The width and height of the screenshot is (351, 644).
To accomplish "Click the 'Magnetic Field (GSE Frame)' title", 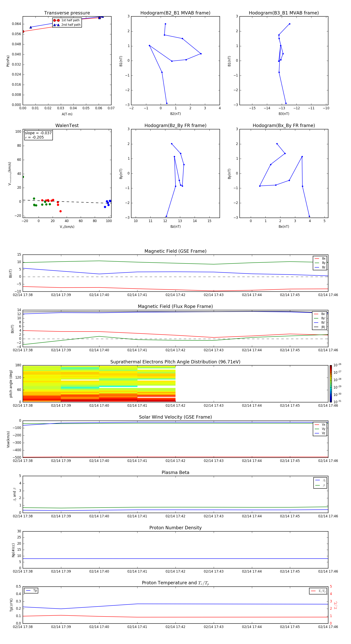I will (175, 251).
